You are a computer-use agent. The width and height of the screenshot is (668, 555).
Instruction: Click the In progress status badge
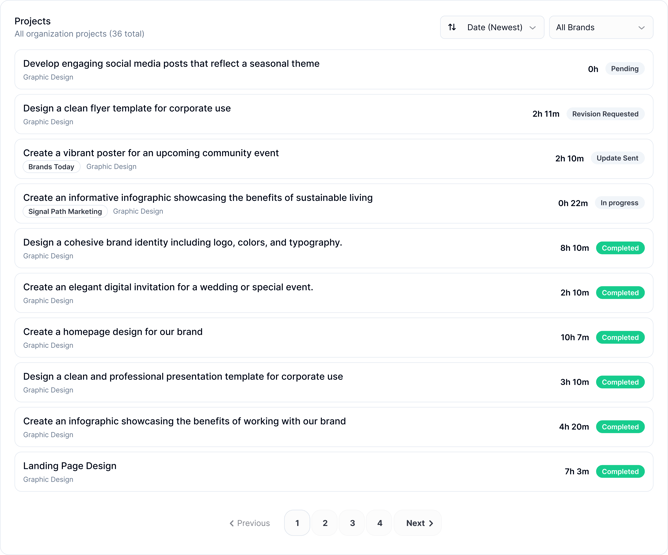tap(619, 203)
